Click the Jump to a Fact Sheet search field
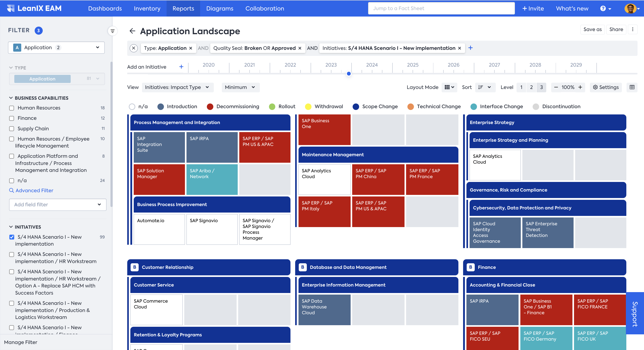The height and width of the screenshot is (350, 644). click(441, 8)
